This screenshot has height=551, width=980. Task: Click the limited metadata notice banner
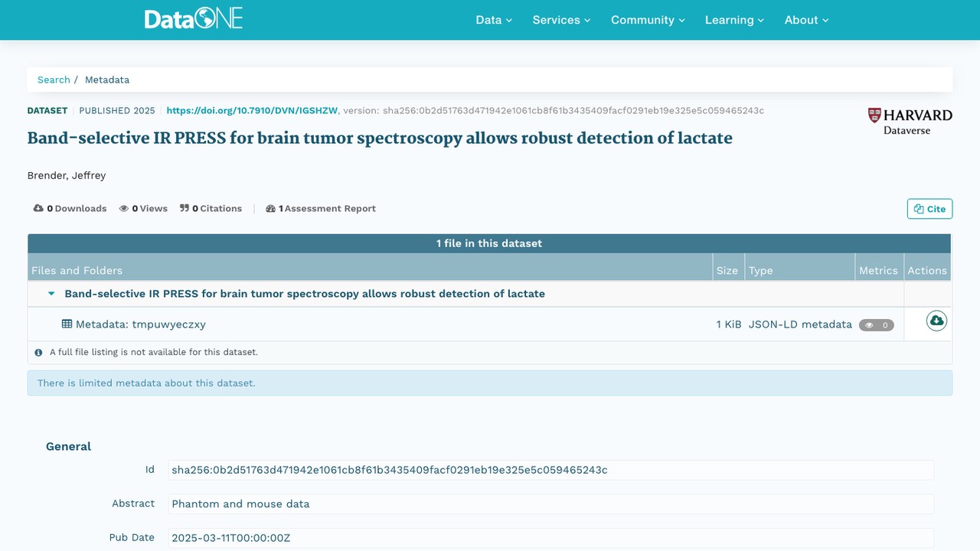490,383
